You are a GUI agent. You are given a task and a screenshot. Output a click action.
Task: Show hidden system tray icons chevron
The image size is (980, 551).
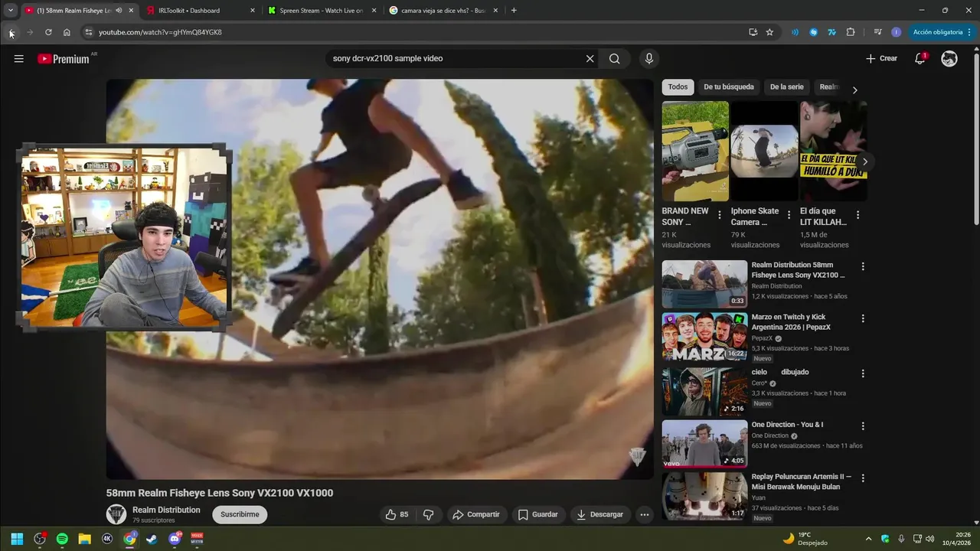coord(868,539)
